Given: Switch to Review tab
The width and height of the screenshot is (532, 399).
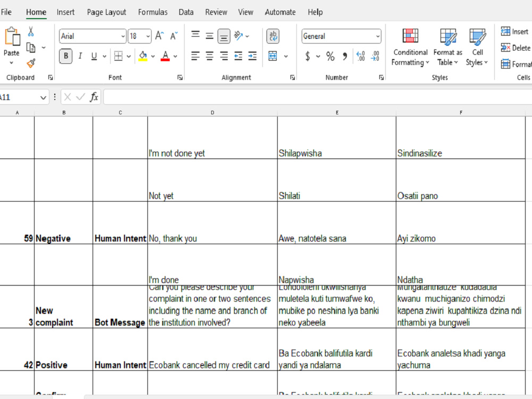Looking at the screenshot, I should coord(216,12).
